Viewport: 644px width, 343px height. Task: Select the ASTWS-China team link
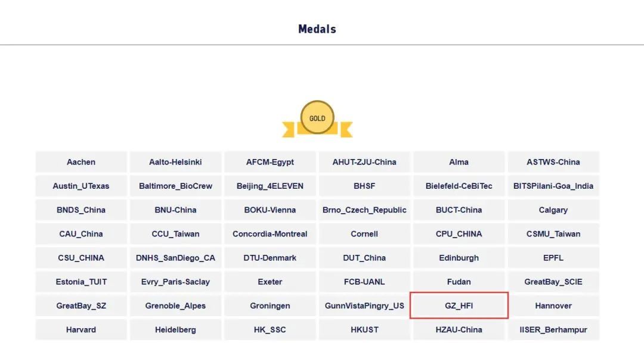pos(553,162)
